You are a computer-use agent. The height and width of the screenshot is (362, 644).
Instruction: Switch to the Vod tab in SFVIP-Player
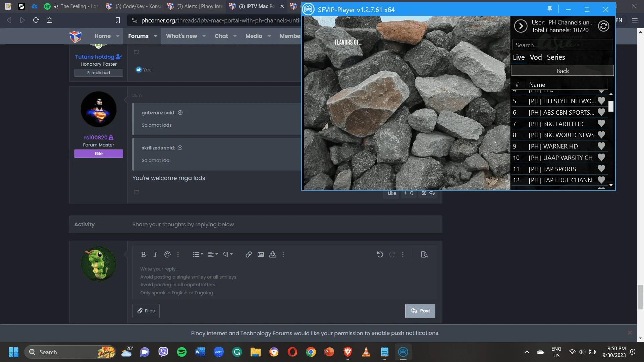(x=536, y=57)
